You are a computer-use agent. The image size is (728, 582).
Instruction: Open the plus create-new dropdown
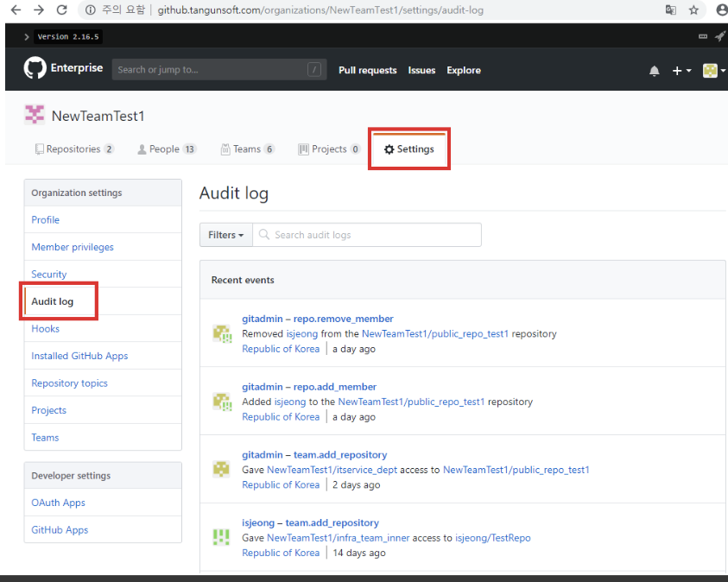tap(681, 71)
